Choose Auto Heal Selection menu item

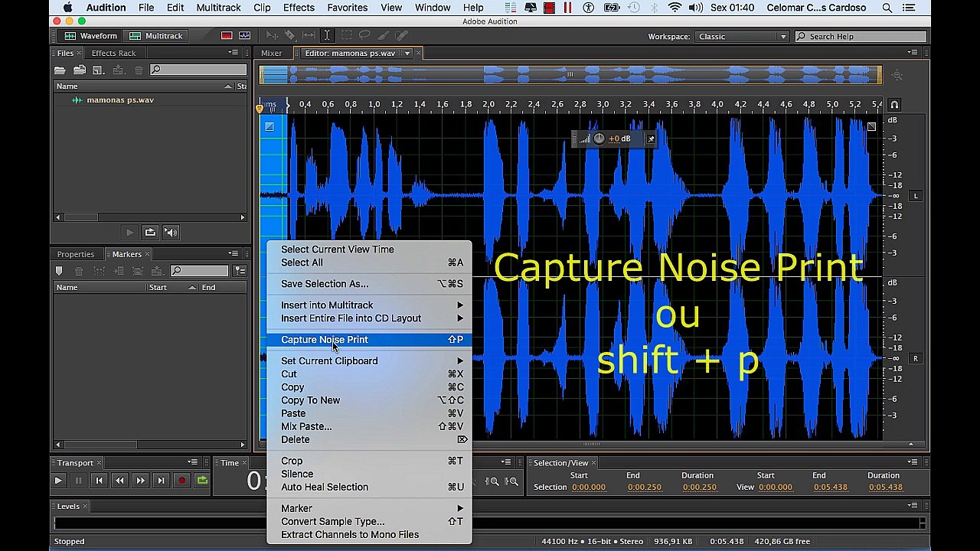coord(369,487)
